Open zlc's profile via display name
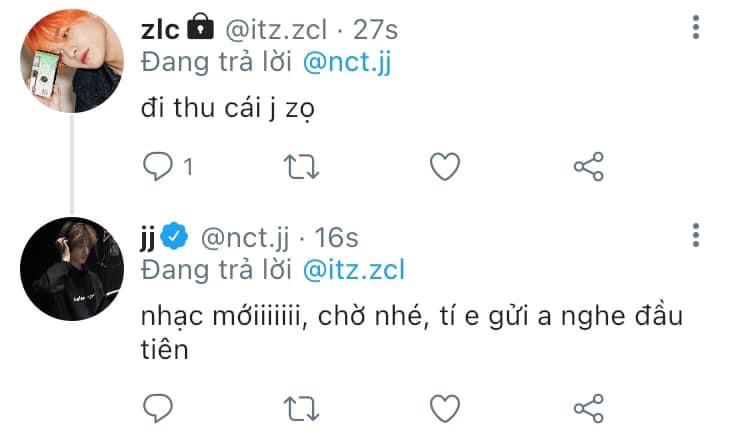 (160, 30)
